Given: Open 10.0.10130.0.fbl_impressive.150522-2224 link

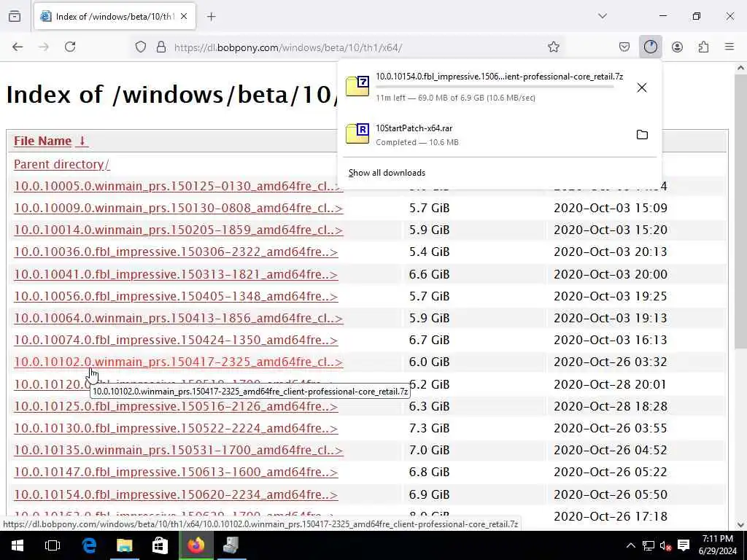Looking at the screenshot, I should pyautogui.click(x=176, y=429).
